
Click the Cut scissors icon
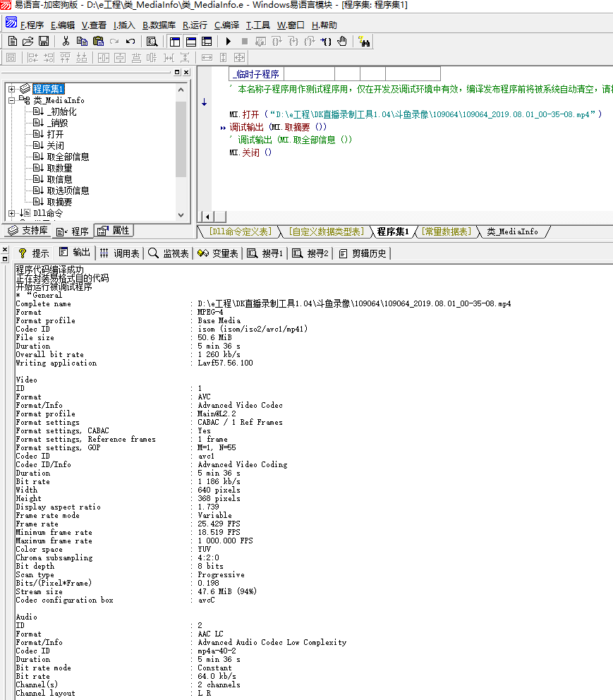[66, 42]
